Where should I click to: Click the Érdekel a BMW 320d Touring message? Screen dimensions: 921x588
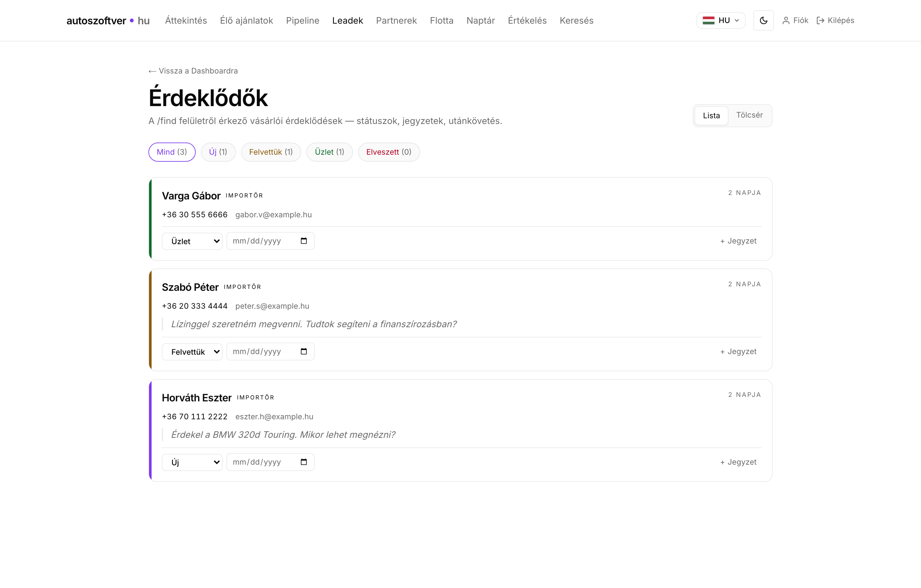pos(283,434)
